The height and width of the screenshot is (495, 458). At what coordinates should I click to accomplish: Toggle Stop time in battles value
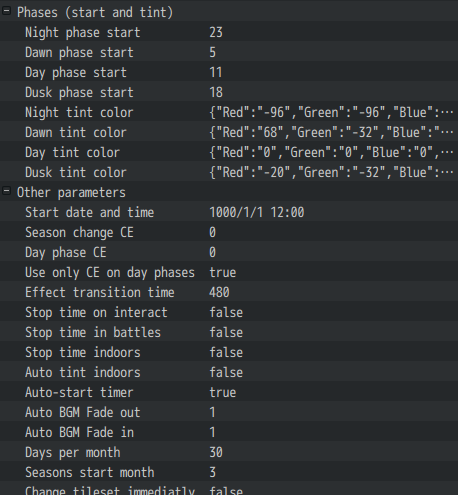coord(226,332)
